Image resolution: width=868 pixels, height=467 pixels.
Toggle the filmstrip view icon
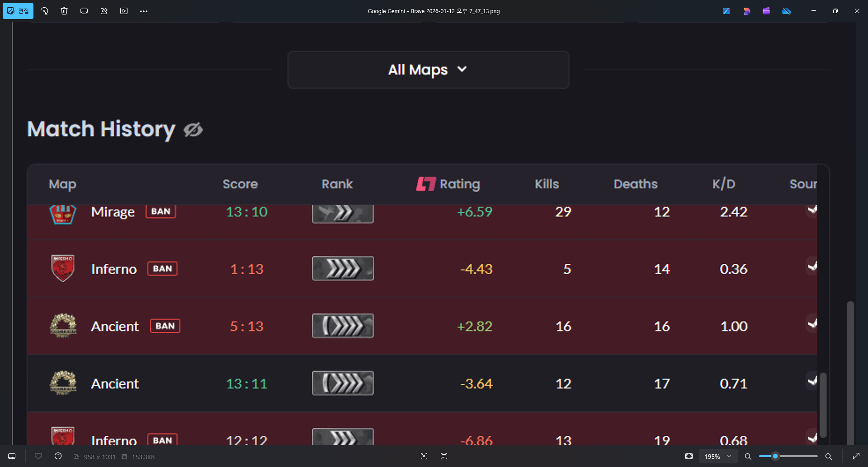pos(12,456)
